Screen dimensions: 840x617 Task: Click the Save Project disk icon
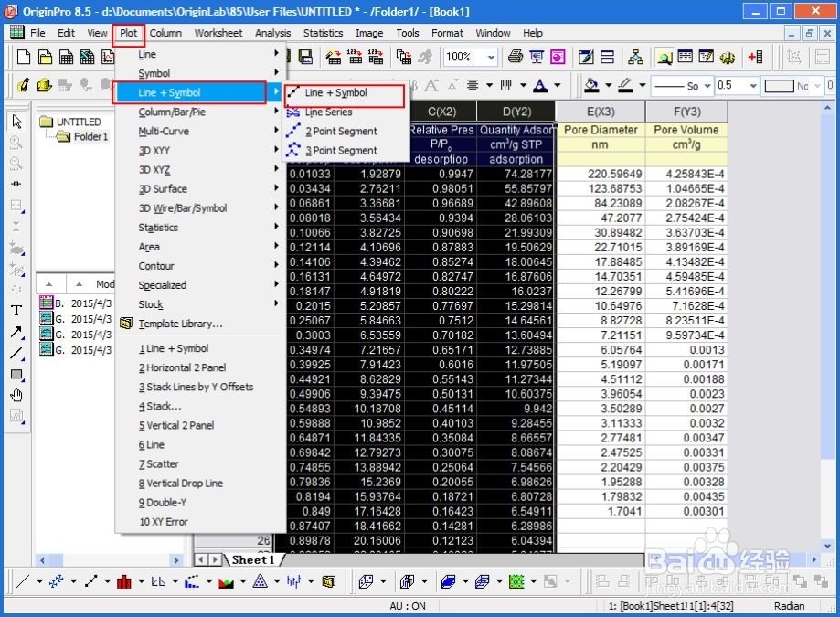[305, 57]
